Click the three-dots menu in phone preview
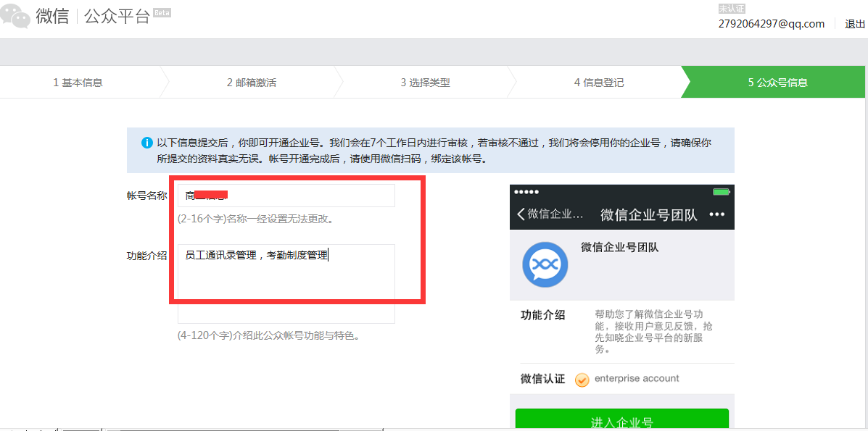Image resolution: width=868 pixels, height=431 pixels. coord(717,214)
